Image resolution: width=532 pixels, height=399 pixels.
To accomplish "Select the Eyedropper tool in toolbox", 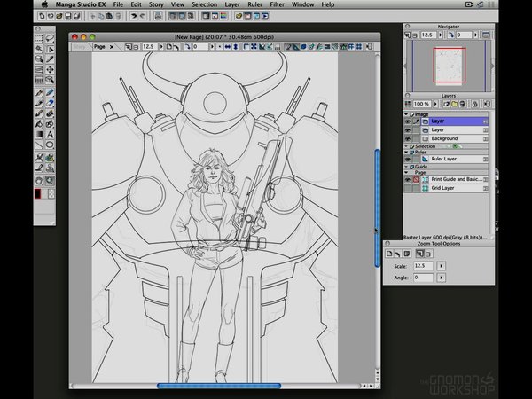I will tap(50, 59).
